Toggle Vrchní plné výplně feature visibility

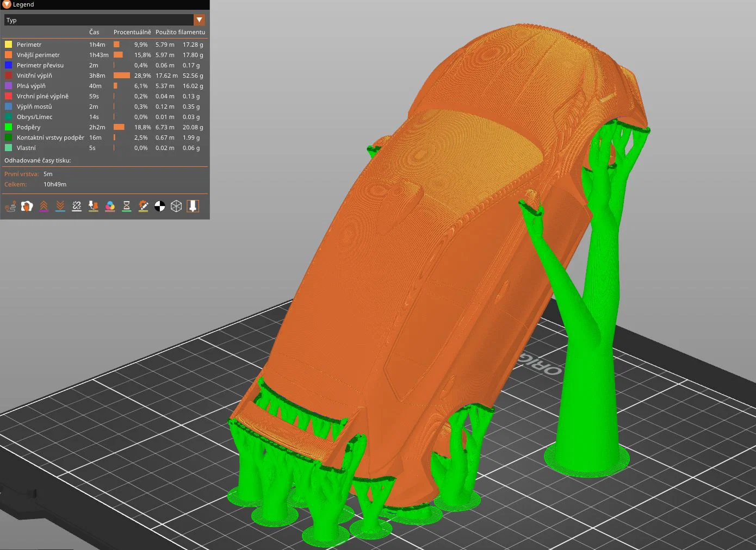tap(104, 96)
